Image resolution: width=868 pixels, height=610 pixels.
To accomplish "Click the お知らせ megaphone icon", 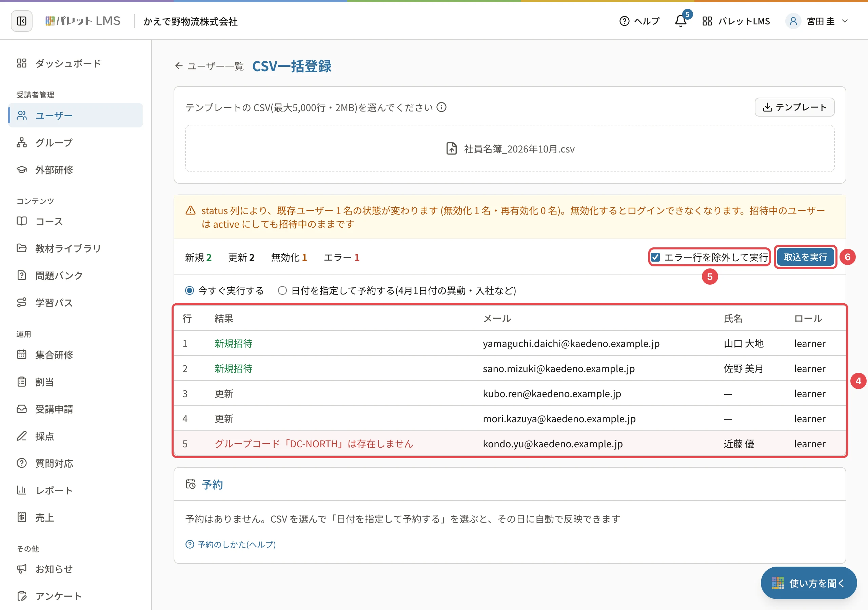I will click(x=22, y=569).
